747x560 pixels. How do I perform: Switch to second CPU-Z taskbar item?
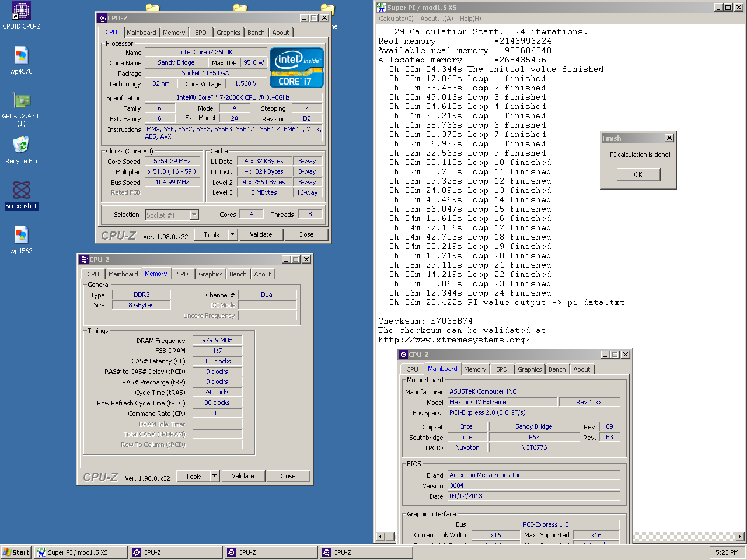click(x=271, y=552)
